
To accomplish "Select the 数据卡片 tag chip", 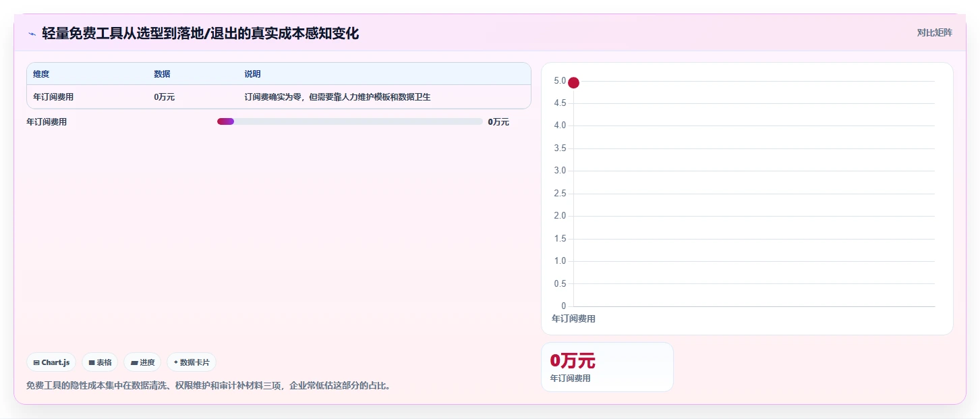I will (192, 362).
